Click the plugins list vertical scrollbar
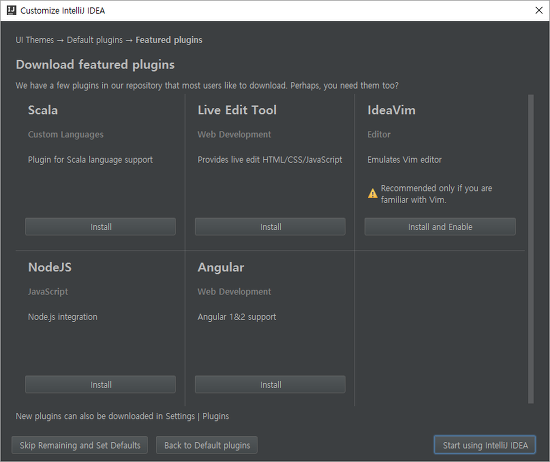Viewport: 550px width, 462px height. pyautogui.click(x=531, y=249)
